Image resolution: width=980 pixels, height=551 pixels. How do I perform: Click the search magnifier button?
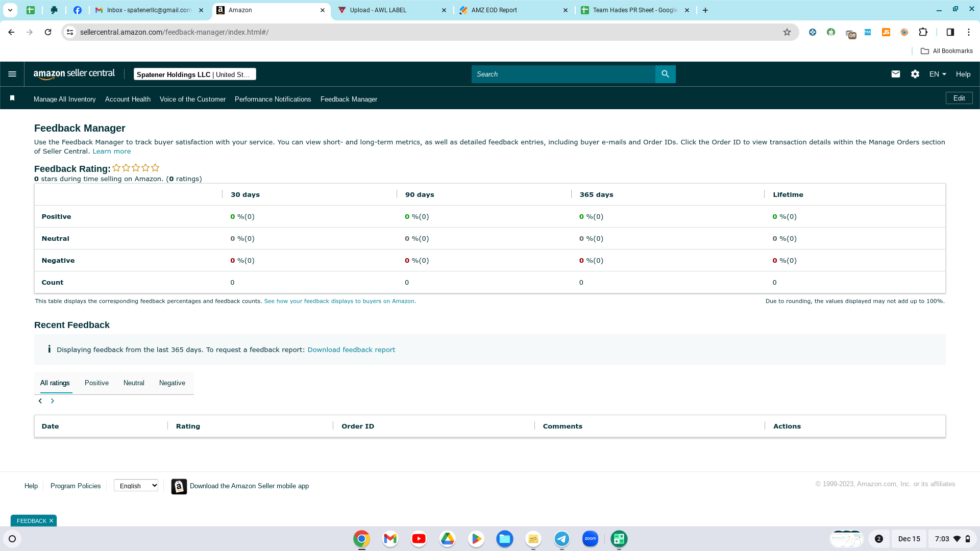click(x=665, y=74)
